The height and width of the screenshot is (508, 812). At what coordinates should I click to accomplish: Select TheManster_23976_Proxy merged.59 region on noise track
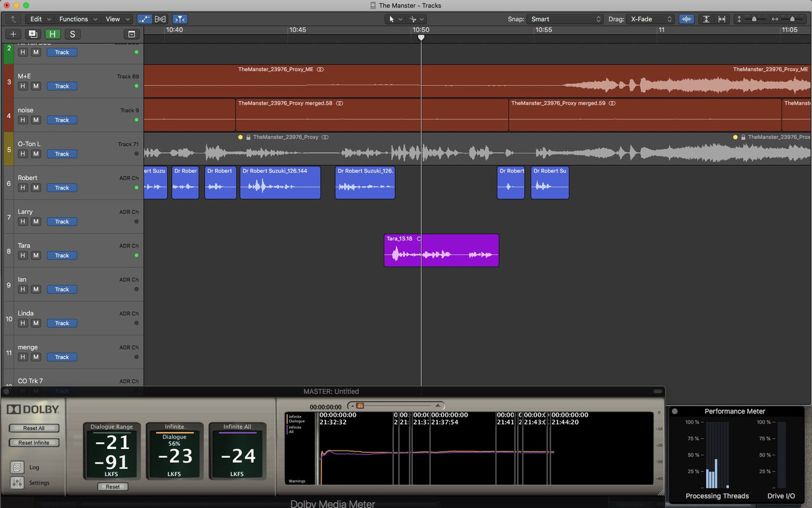(x=645, y=115)
